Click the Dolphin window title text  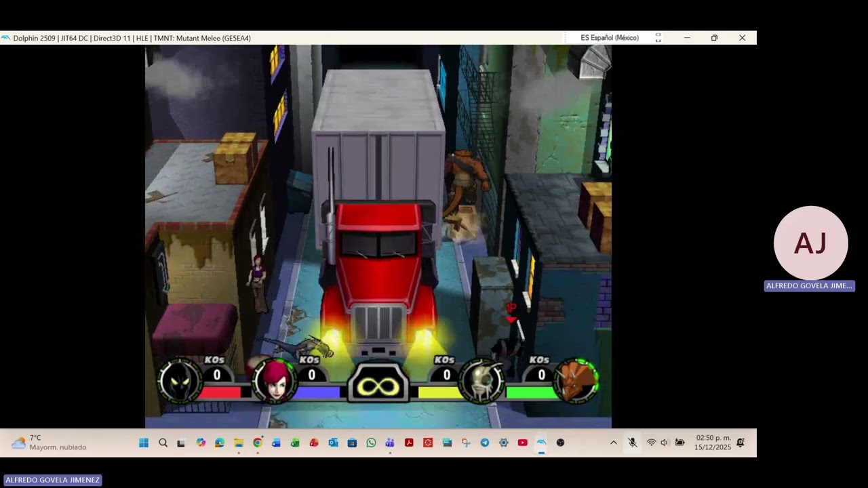[x=132, y=38]
